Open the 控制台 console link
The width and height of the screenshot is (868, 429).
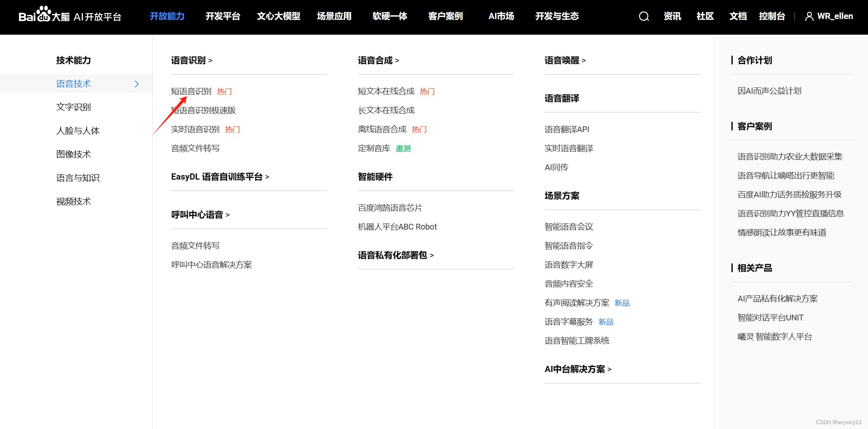point(772,17)
